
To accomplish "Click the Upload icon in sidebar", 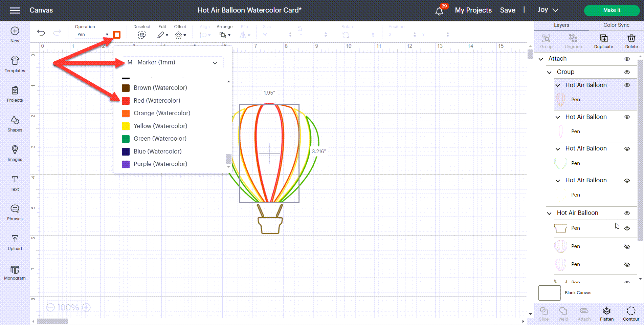I will click(15, 242).
